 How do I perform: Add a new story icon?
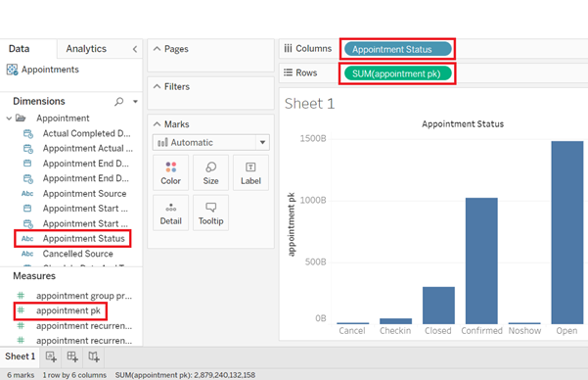coord(94,356)
